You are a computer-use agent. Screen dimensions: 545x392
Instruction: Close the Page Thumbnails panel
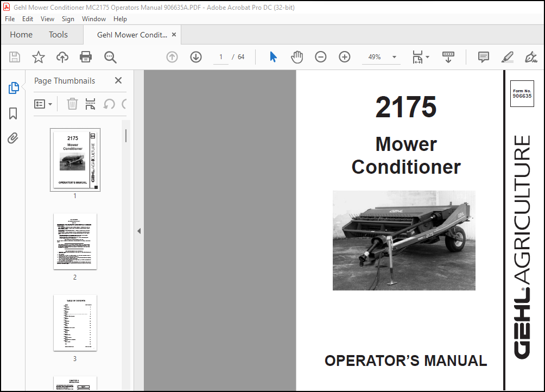118,80
